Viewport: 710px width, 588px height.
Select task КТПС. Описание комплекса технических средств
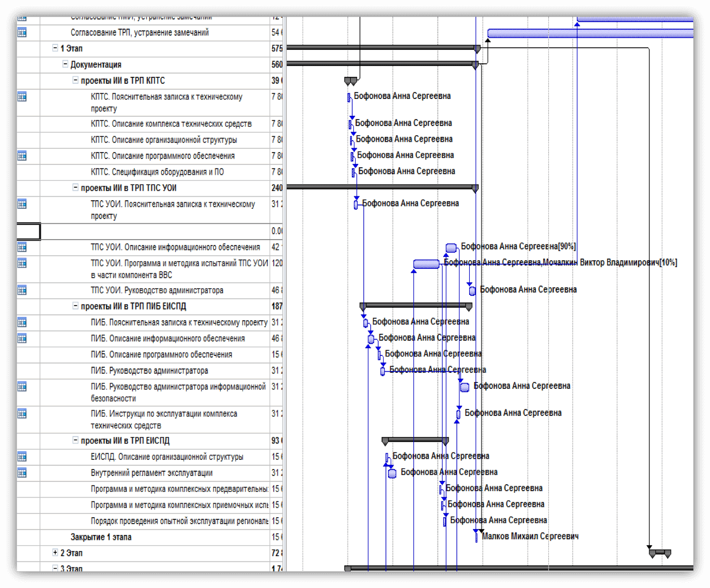pos(171,124)
